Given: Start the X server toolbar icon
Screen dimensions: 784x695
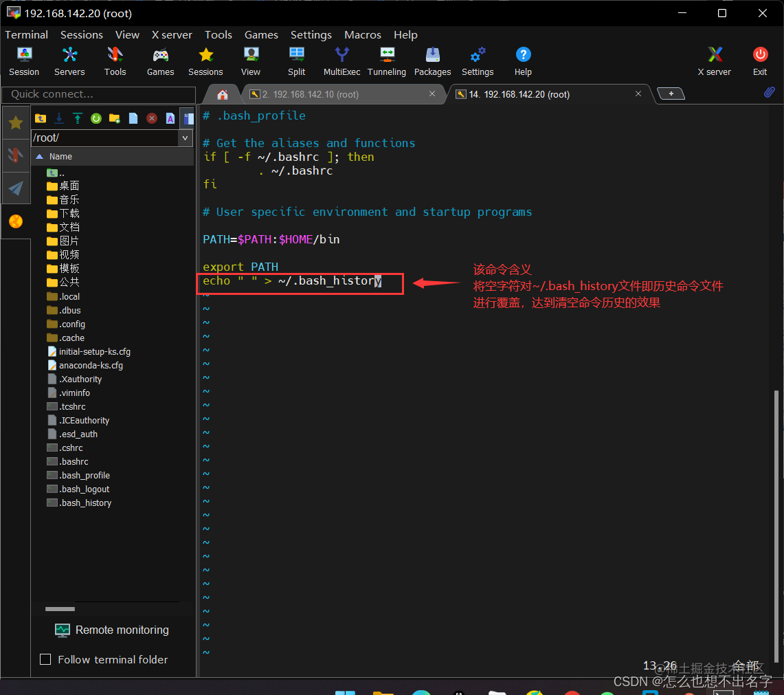Looking at the screenshot, I should click(715, 61).
